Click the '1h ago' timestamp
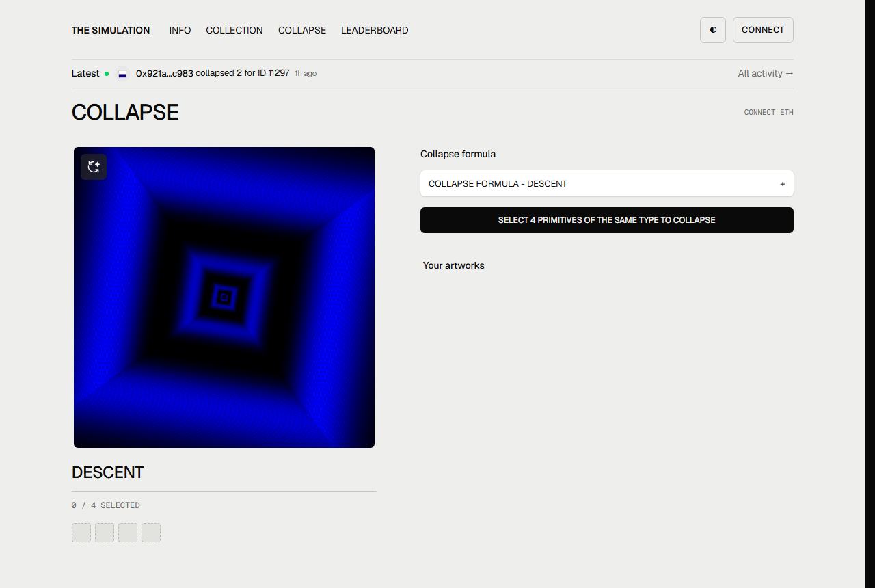This screenshot has width=875, height=588. pos(306,73)
